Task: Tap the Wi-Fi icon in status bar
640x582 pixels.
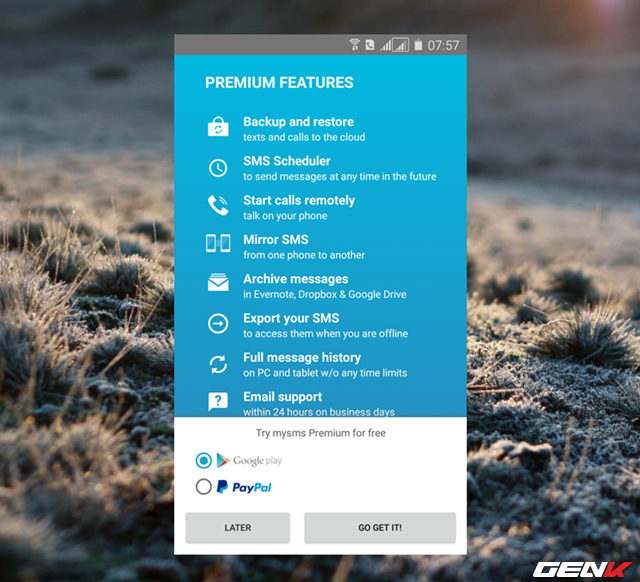Action: coord(354,45)
